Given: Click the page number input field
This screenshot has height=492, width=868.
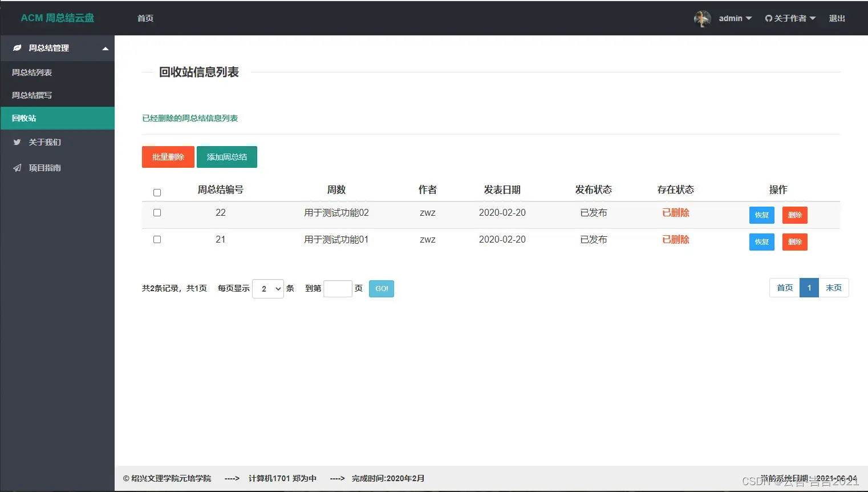Looking at the screenshot, I should [338, 288].
